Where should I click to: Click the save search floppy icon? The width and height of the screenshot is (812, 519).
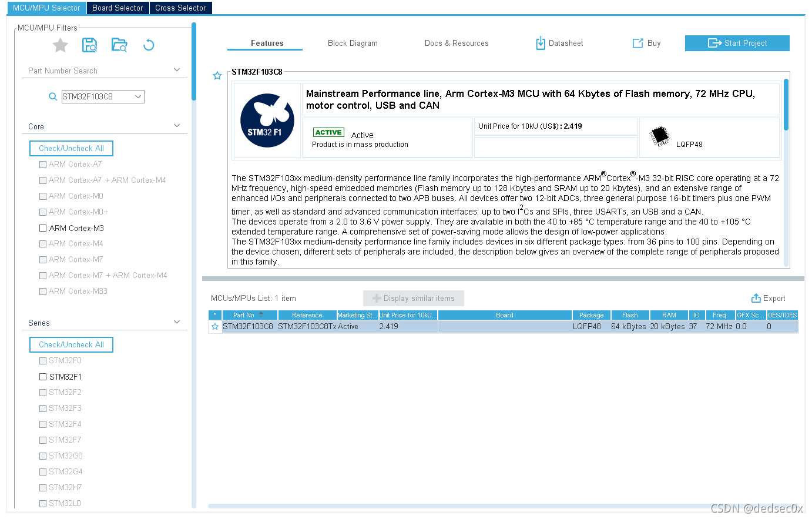coord(90,45)
